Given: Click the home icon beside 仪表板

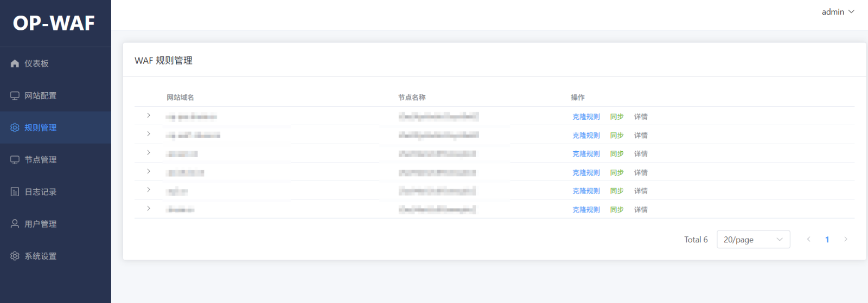Looking at the screenshot, I should pyautogui.click(x=15, y=63).
